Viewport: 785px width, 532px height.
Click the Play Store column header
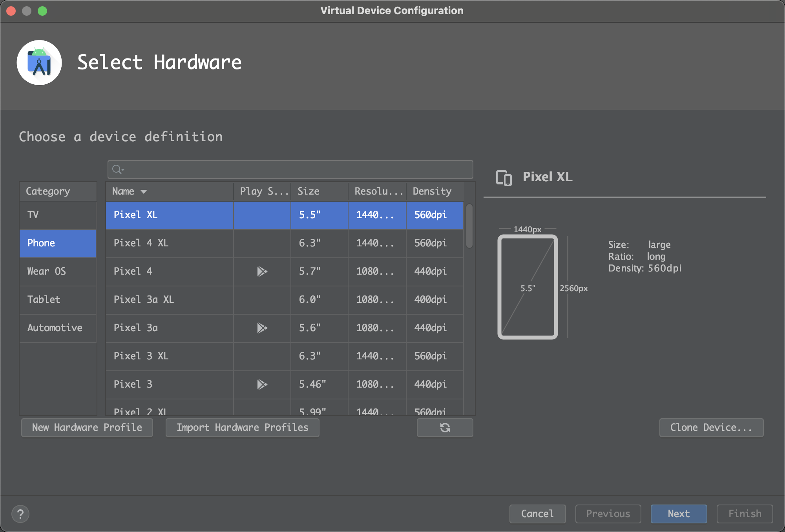point(262,191)
